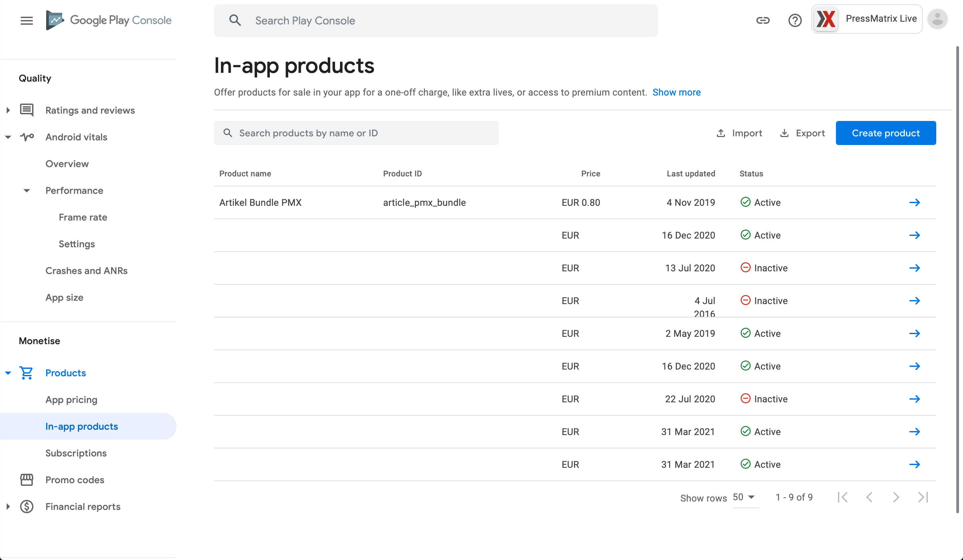The image size is (963, 560).
Task: Open the 2 May 2019 product arrow
Action: [915, 333]
